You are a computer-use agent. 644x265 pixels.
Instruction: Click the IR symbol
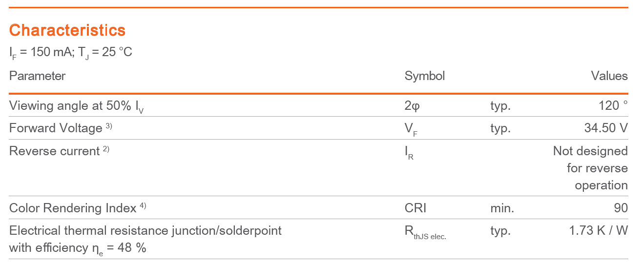pyautogui.click(x=409, y=152)
